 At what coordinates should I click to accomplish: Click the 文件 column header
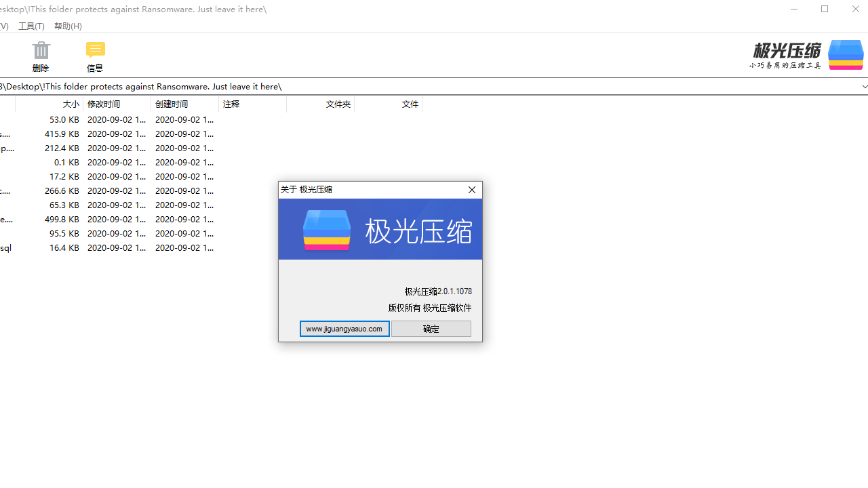coord(410,104)
